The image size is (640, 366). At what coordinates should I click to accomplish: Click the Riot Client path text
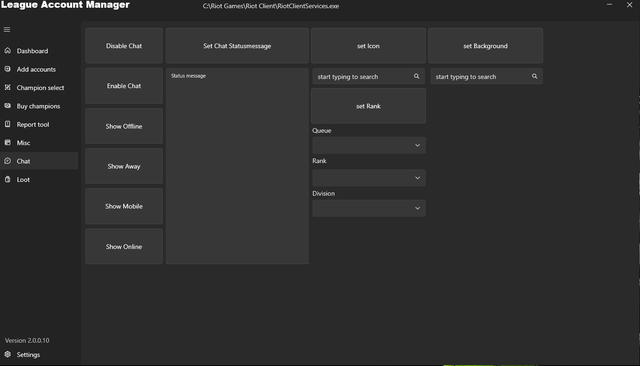pos(271,6)
